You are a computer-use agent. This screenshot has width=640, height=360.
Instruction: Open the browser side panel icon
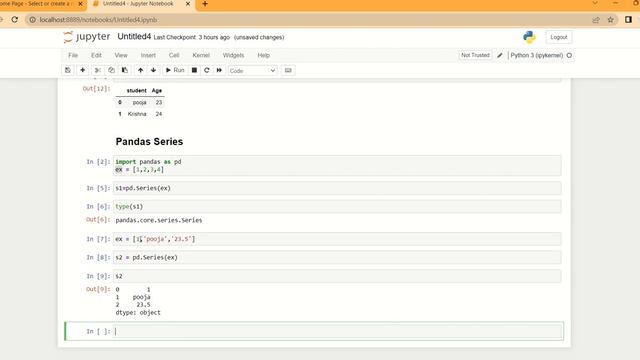pos(629,20)
